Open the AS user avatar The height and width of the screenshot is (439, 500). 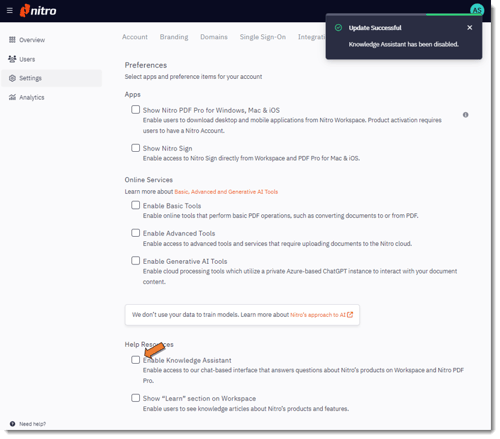coord(477,10)
